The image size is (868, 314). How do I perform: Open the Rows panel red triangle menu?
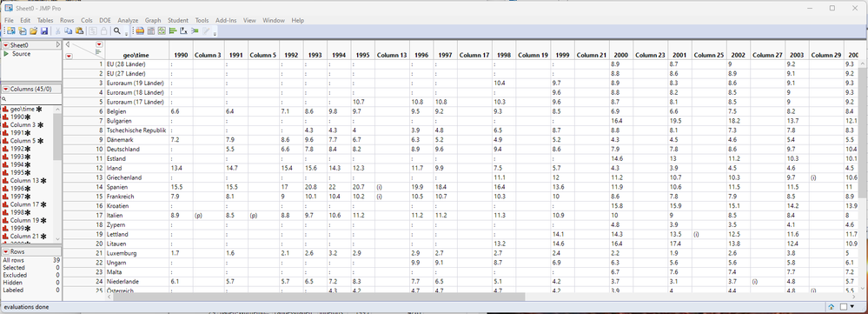(x=5, y=252)
